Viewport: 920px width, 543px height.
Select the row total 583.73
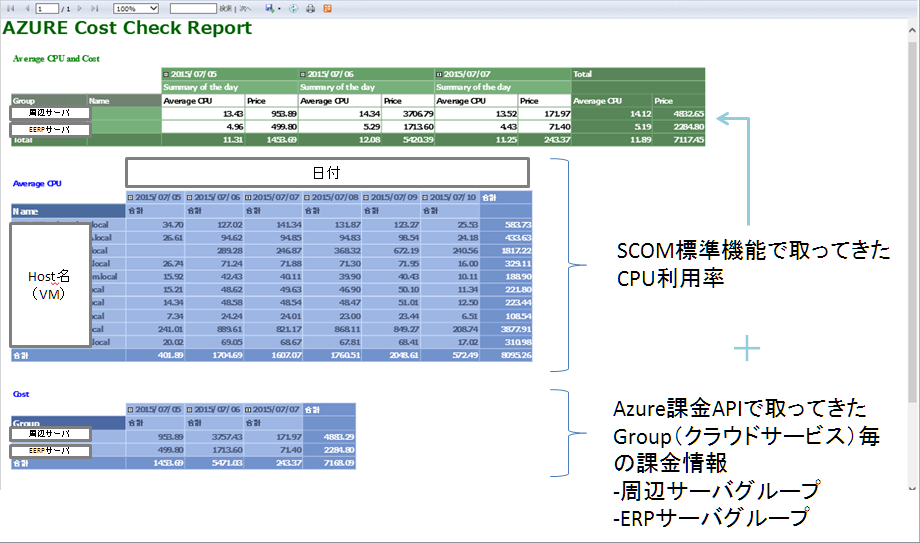(518, 225)
